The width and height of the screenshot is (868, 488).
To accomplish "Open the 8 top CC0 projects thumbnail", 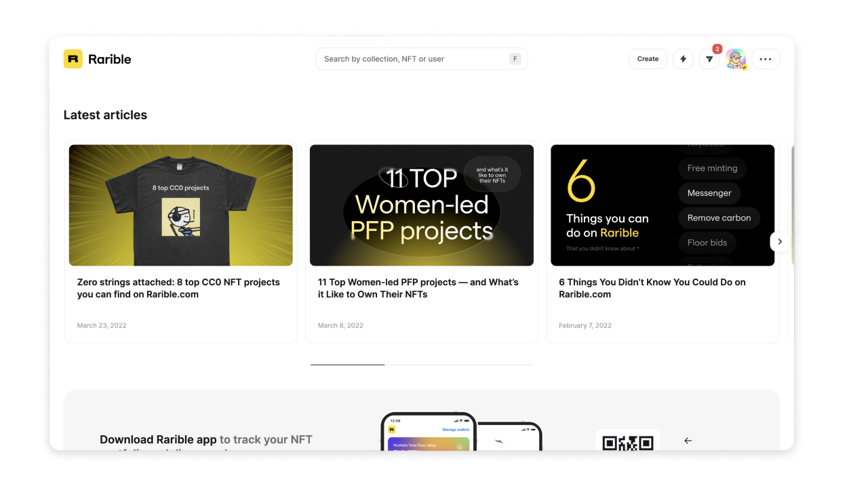I will tap(181, 205).
